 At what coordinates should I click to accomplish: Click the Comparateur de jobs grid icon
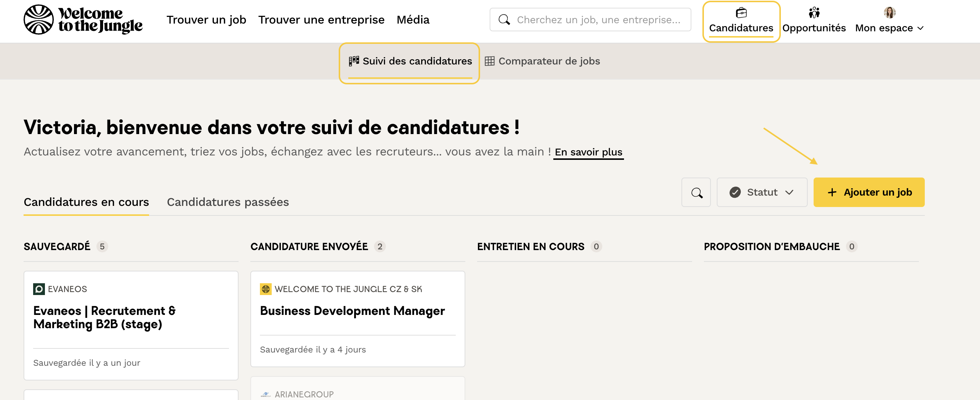489,61
